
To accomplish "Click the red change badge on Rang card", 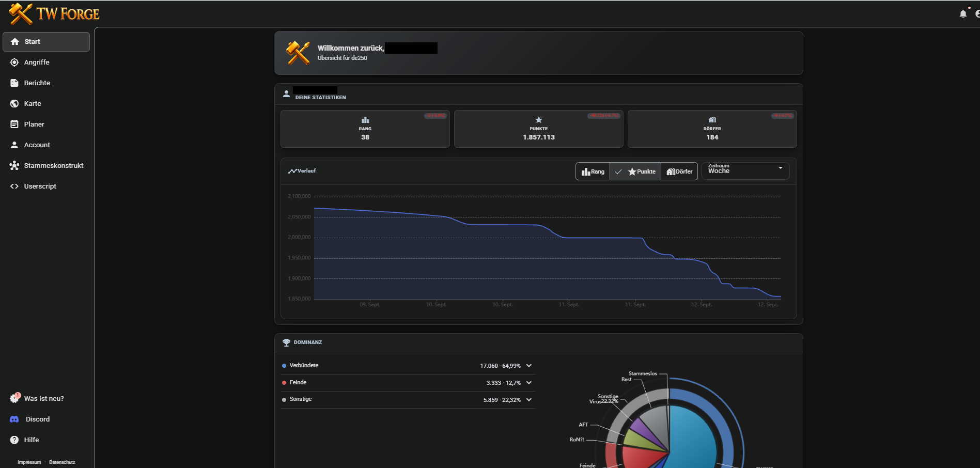I will [435, 116].
